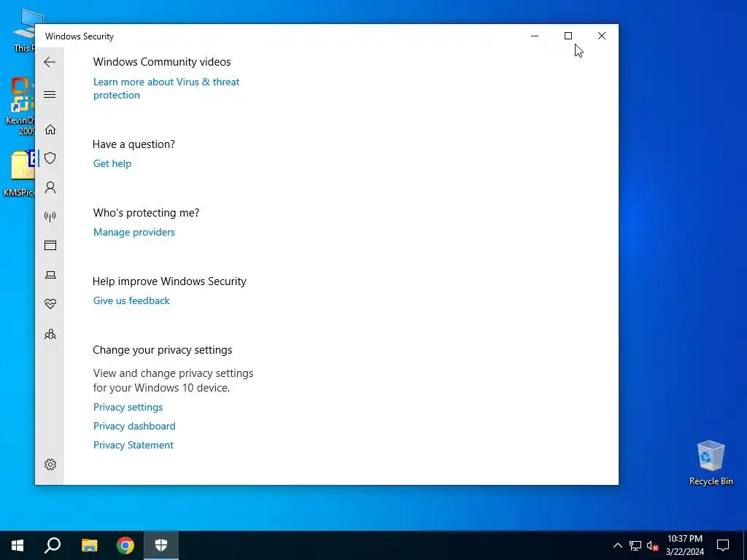Click the Windows Security title text
The width and height of the screenshot is (747, 560).
click(80, 36)
